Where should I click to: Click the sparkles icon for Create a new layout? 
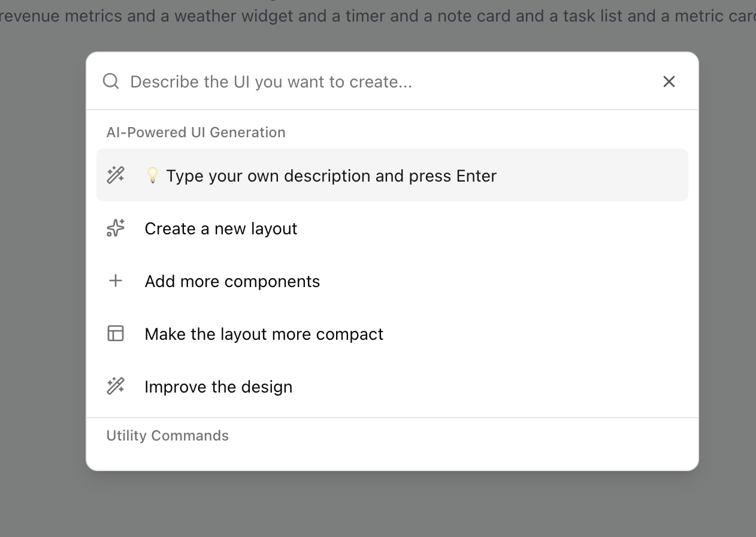click(116, 228)
